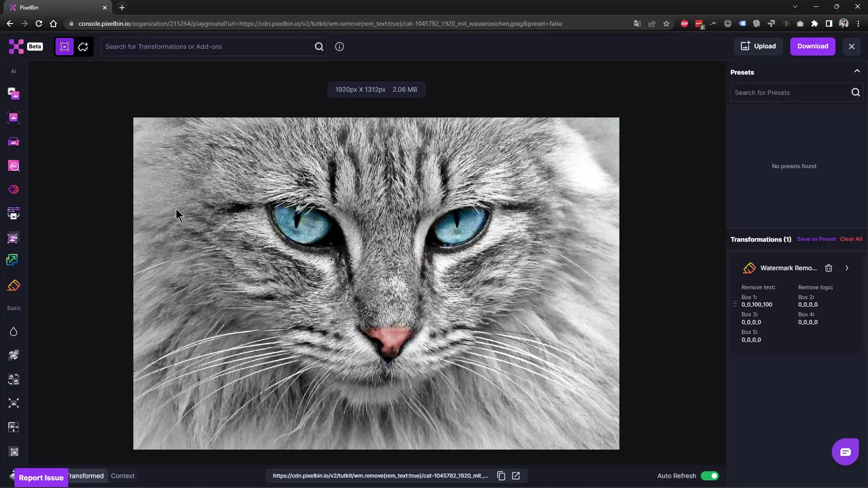Click into the Search for Presets input field
The image size is (868, 488).
coord(788,92)
